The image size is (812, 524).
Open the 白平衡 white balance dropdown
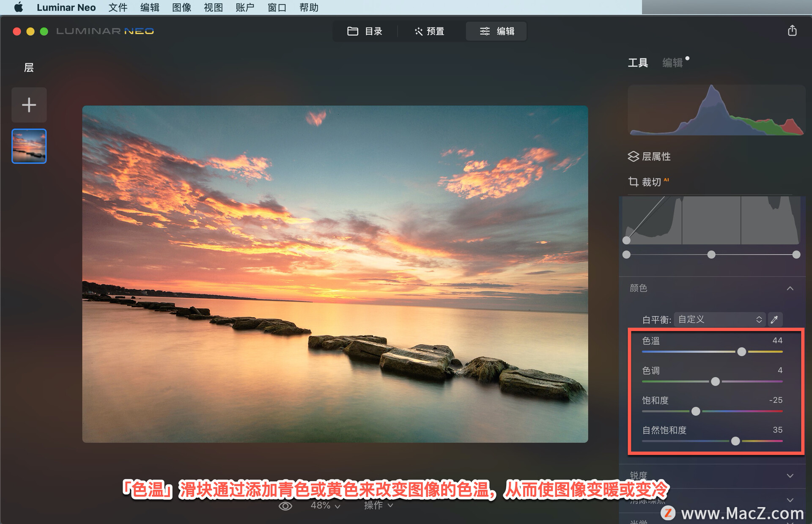[720, 319]
